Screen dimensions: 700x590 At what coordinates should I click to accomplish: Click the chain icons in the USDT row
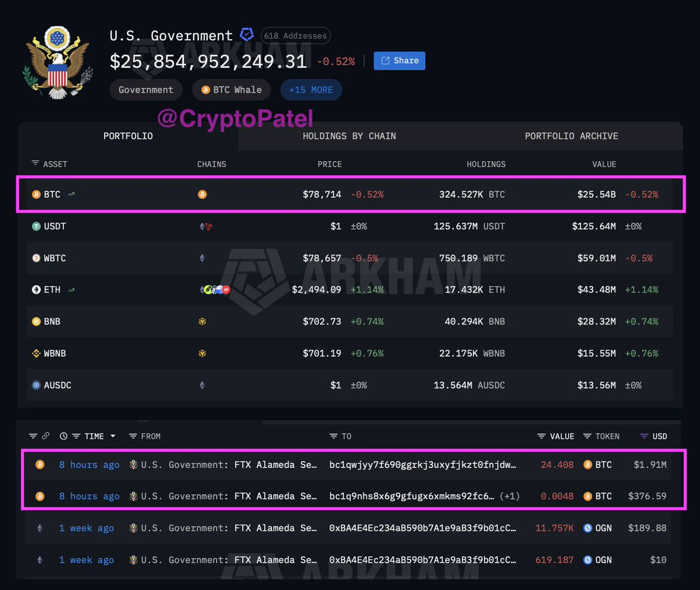(205, 226)
